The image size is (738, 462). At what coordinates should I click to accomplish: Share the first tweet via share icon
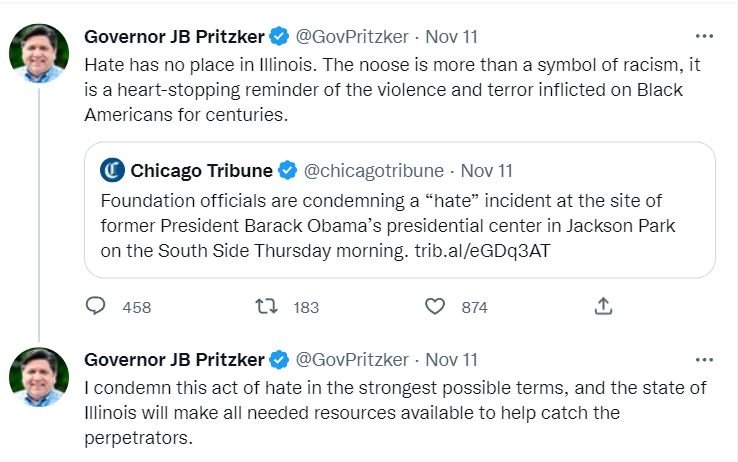[x=603, y=307]
